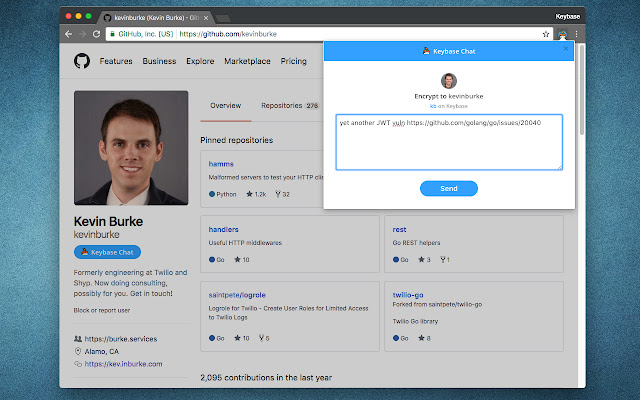Viewport: 640px width, 400px height.
Task: Click the page vertical scrollbar
Action: click(582, 90)
